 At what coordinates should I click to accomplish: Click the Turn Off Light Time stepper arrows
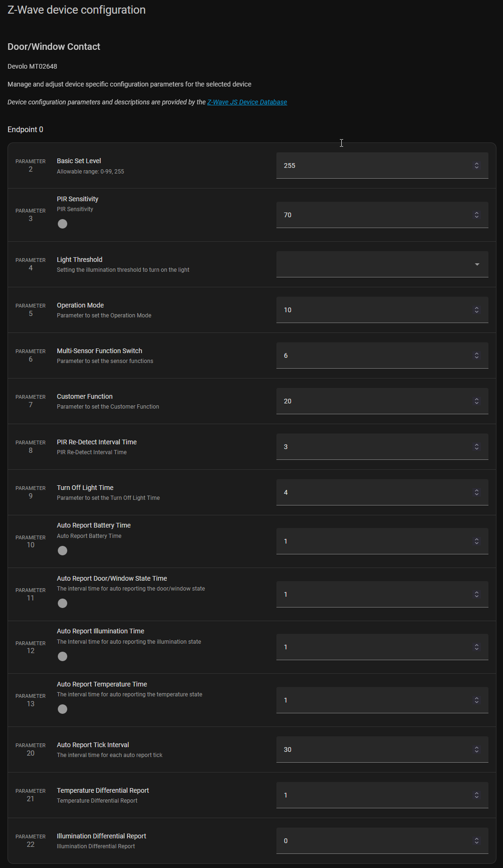click(x=477, y=492)
